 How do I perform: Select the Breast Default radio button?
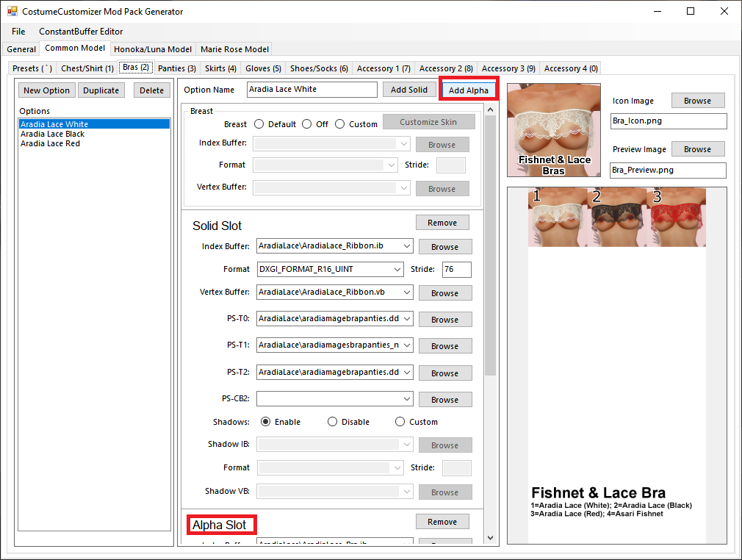tap(259, 124)
